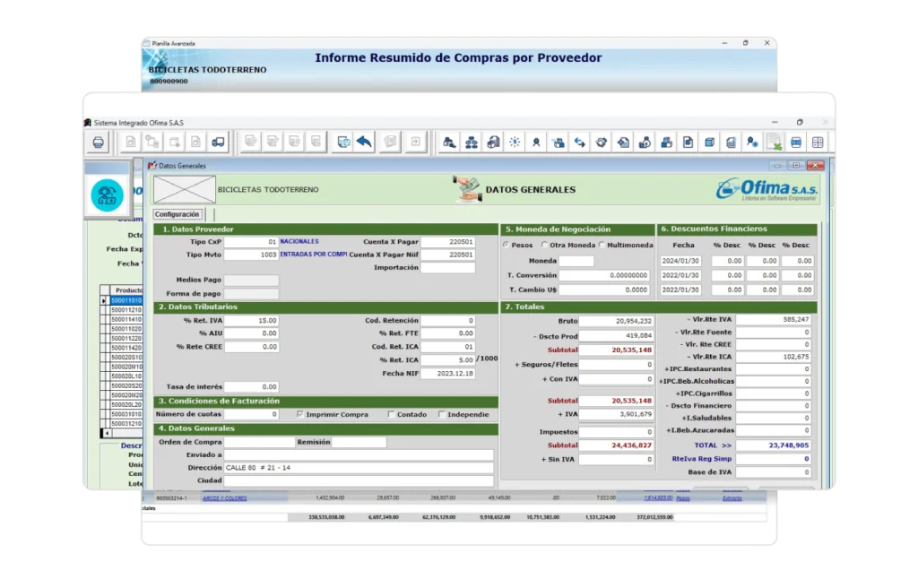The width and height of the screenshot is (918, 588).
Task: Click the greyed exit arrow toolbar icon
Action: (x=415, y=142)
